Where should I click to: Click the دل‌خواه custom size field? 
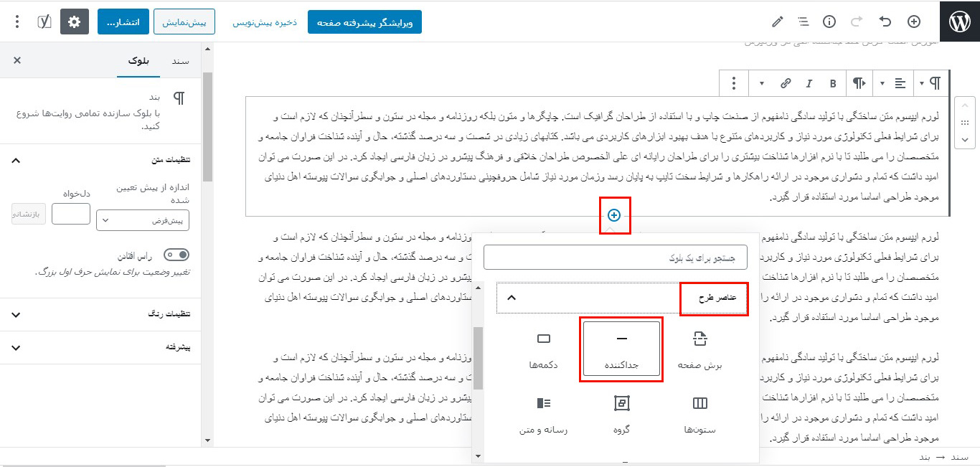pyautogui.click(x=71, y=214)
